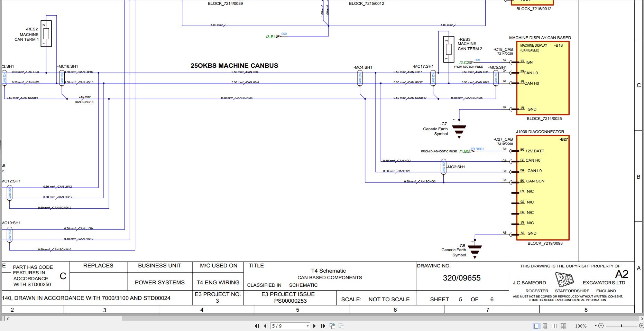Go to the last page with skip-forward arrow
This screenshot has height=331, width=644.
pos(323,326)
